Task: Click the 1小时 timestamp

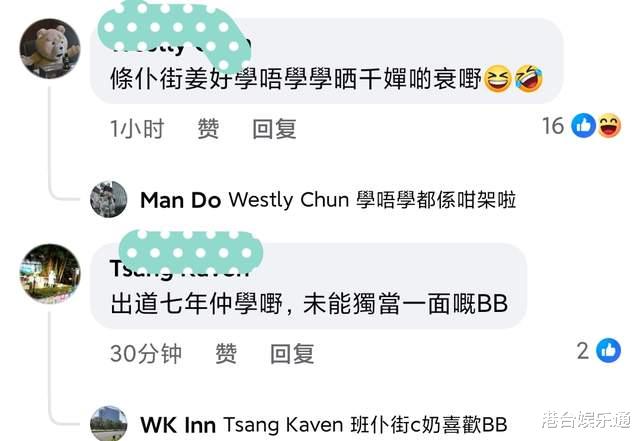Action: pyautogui.click(x=137, y=129)
